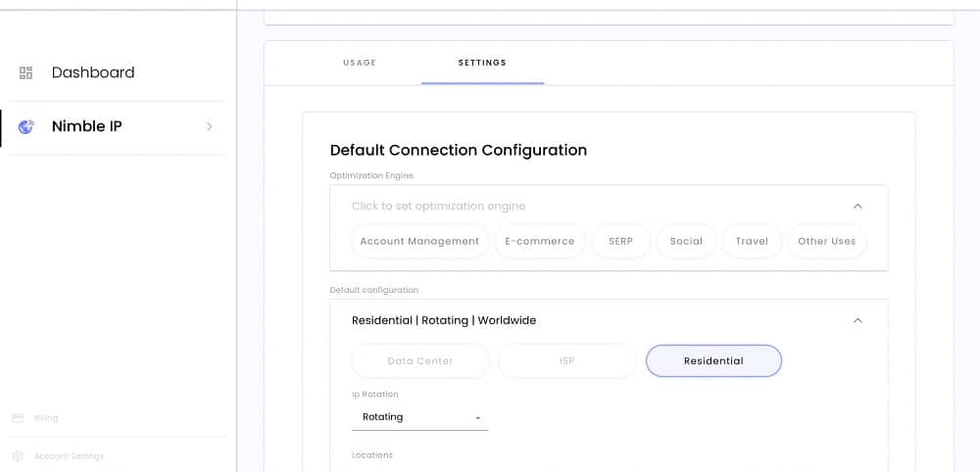The width and height of the screenshot is (980, 472).
Task: Switch to the Settings tab
Action: pyautogui.click(x=482, y=63)
